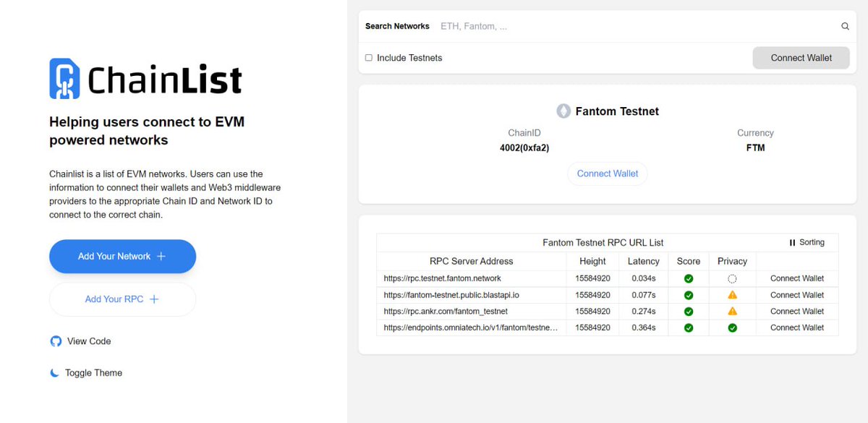
Task: Connect Wallet for fantom-testnet.public.blastapi.io row
Action: (797, 295)
